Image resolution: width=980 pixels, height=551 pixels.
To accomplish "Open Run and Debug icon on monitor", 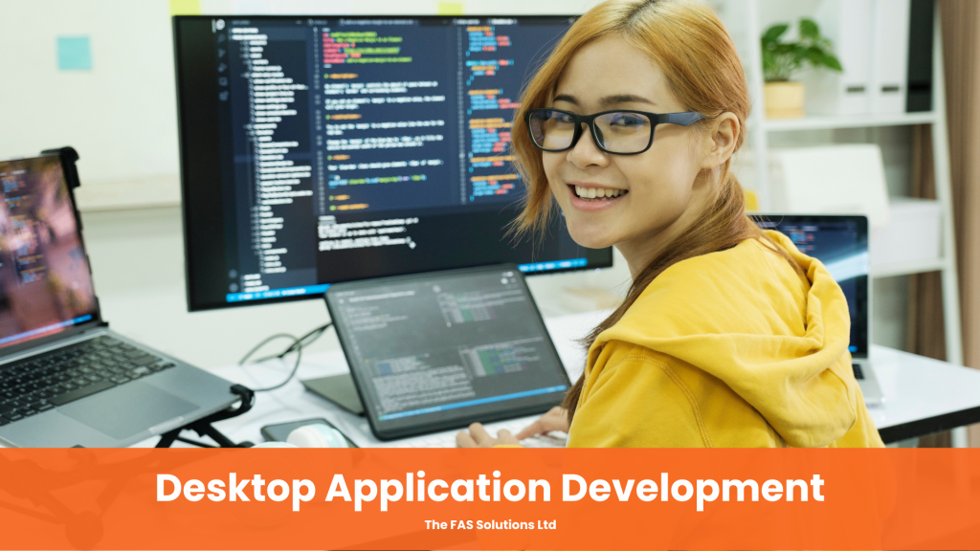I will click(222, 68).
